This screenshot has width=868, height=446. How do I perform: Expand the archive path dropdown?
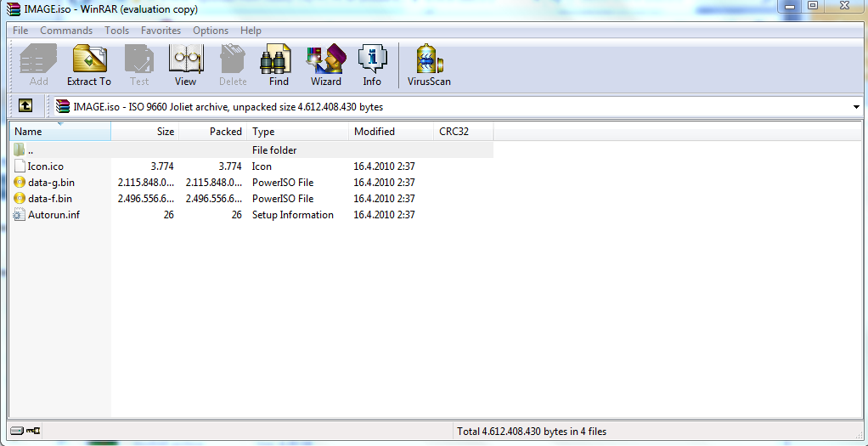tap(856, 106)
